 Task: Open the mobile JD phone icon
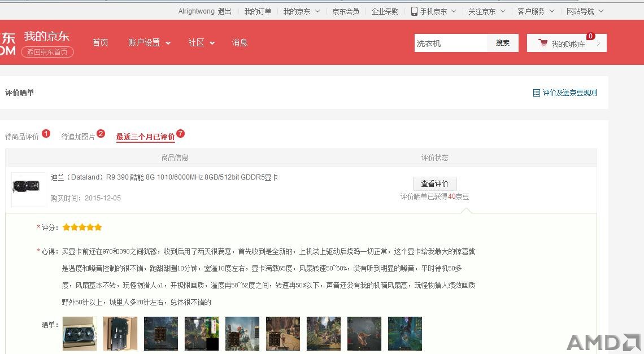[x=414, y=11]
